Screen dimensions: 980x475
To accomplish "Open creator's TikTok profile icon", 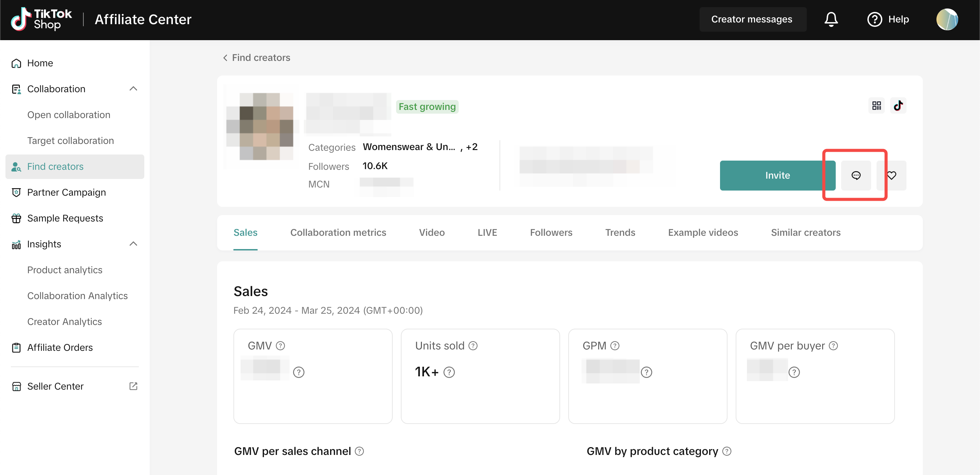I will (898, 105).
